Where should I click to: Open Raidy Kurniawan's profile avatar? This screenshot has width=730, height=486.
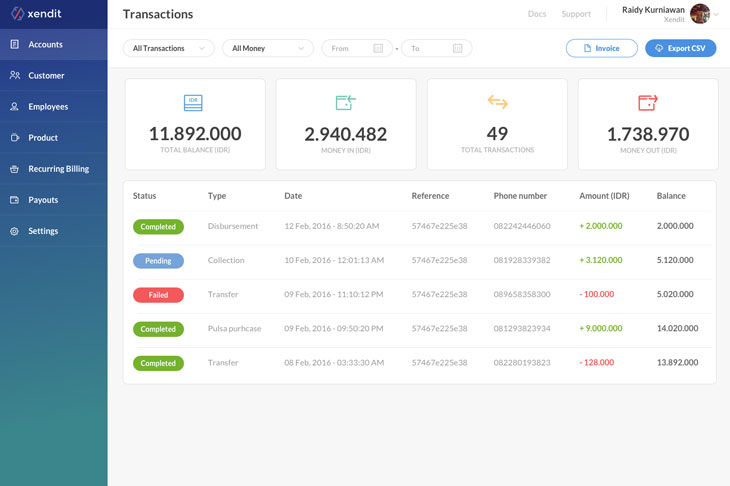[x=700, y=14]
